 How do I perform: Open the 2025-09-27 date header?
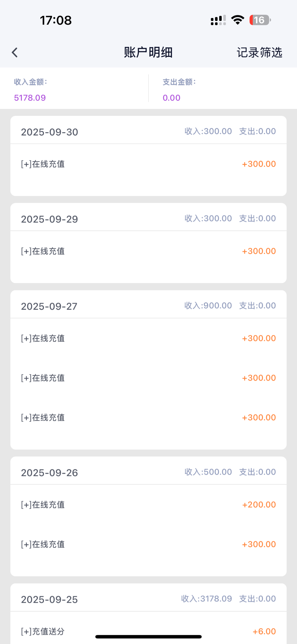click(49, 306)
